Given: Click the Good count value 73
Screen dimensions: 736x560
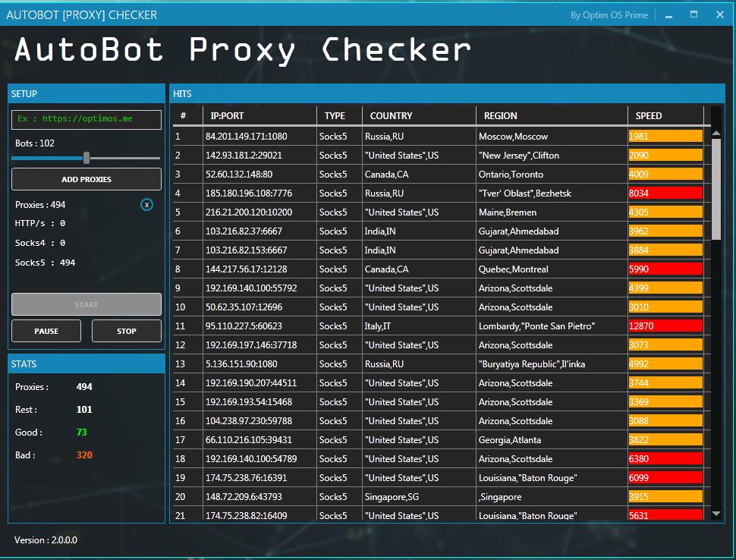Looking at the screenshot, I should [82, 433].
